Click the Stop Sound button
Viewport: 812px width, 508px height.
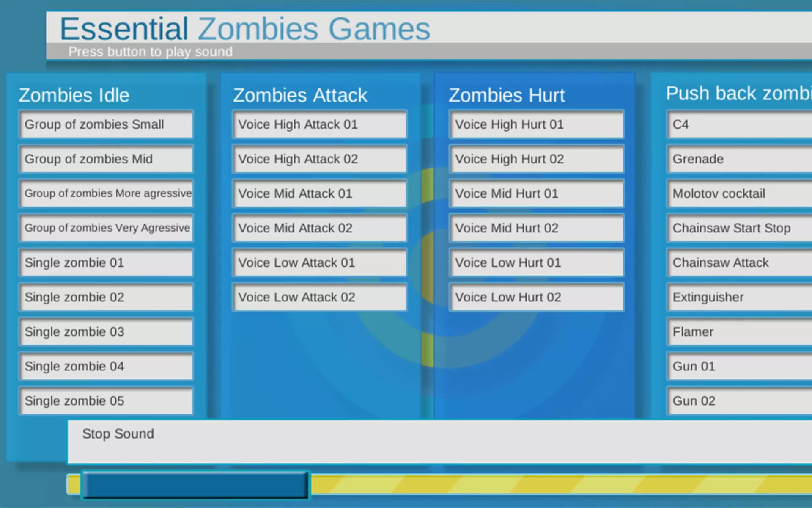[440, 441]
